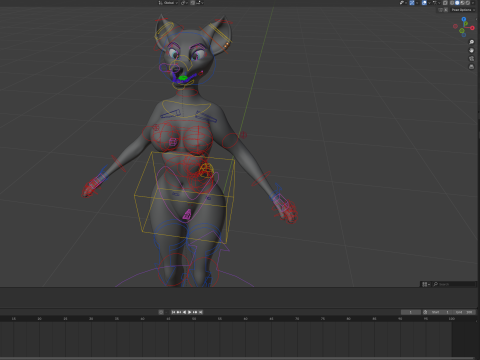480x360 pixels.
Task: Click frame 50 on the timeline ruler
Action: point(194,319)
